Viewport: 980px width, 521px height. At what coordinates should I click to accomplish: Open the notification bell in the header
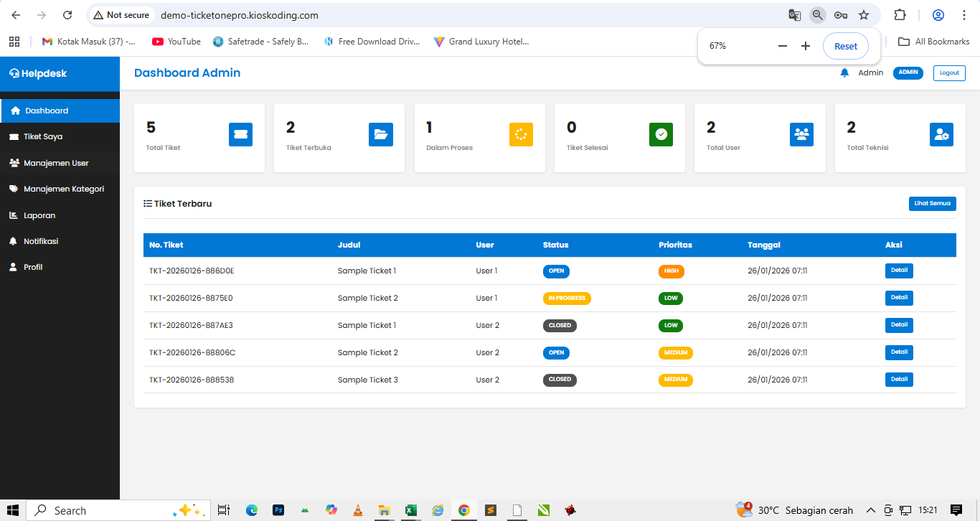point(844,72)
